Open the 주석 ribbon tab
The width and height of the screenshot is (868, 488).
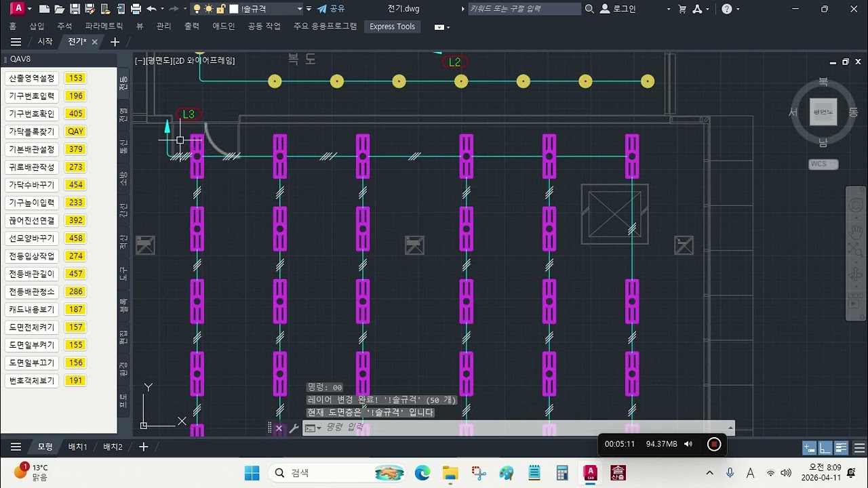pyautogui.click(x=64, y=26)
